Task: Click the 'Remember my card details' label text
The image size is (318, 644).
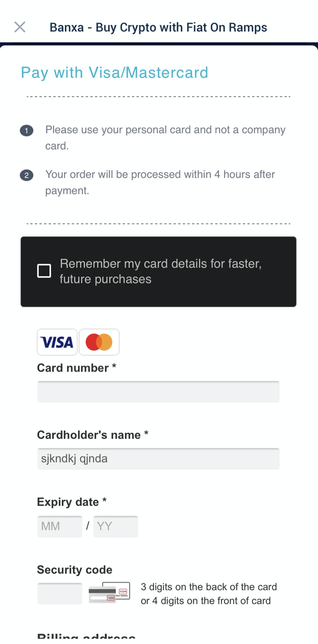Action: click(x=160, y=271)
